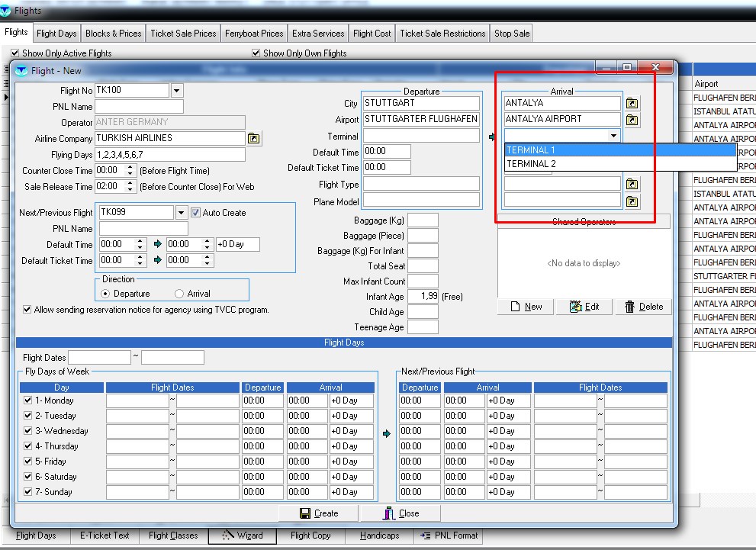Image resolution: width=756 pixels, height=550 pixels.
Task: Click the Edit shared operator button
Action: pyautogui.click(x=584, y=307)
